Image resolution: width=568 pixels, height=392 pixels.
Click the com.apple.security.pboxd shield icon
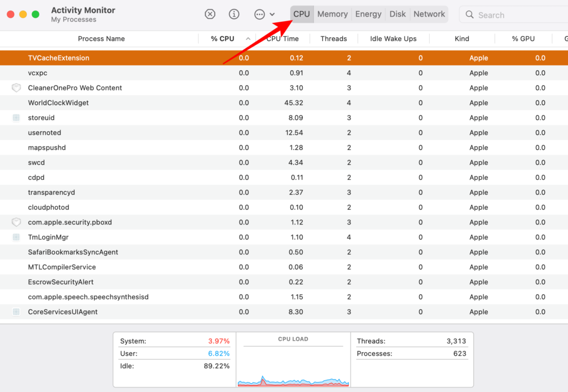pyautogui.click(x=16, y=222)
